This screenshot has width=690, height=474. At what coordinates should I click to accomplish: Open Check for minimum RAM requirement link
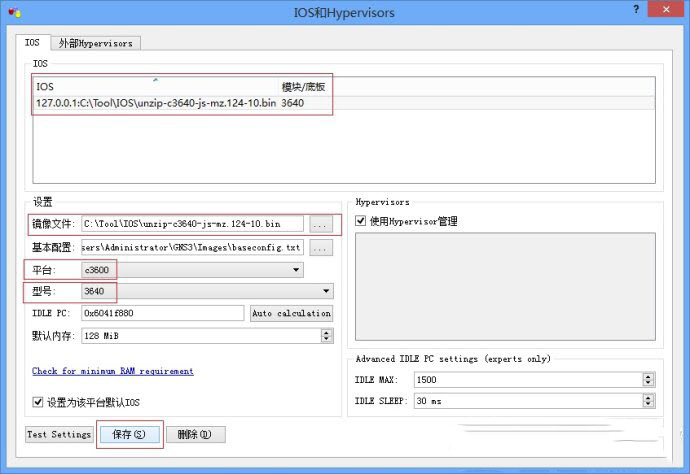[113, 371]
